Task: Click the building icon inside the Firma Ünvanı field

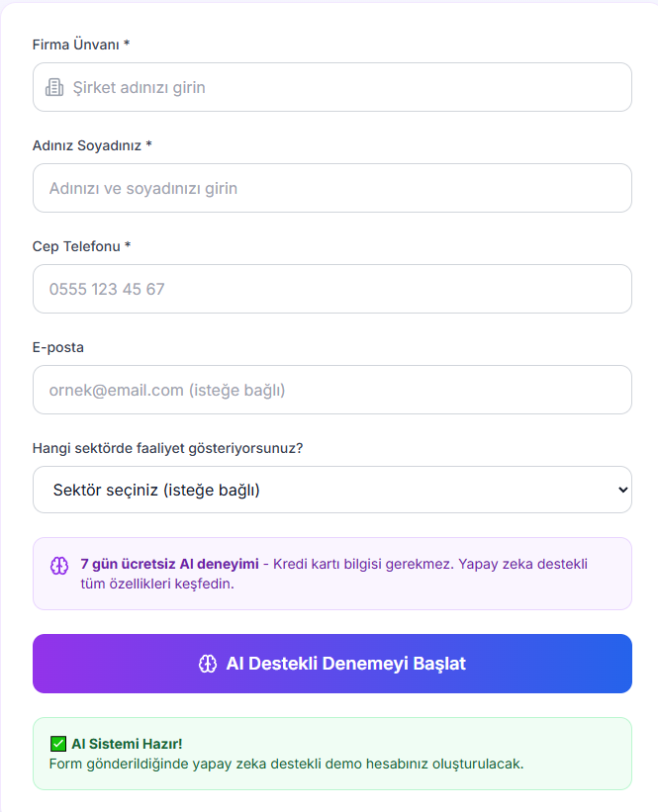Action: click(x=54, y=87)
